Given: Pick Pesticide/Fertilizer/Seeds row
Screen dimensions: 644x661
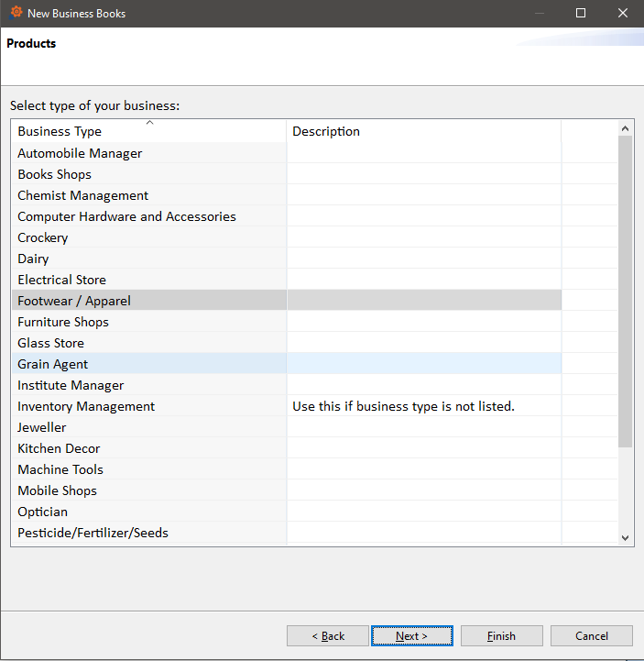Looking at the screenshot, I should coord(93,533).
